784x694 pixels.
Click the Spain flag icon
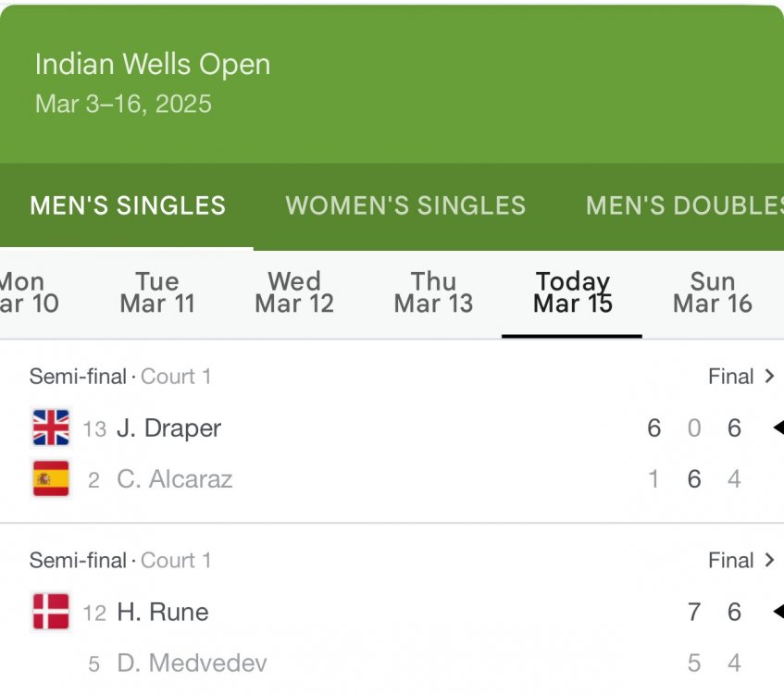[x=51, y=478]
